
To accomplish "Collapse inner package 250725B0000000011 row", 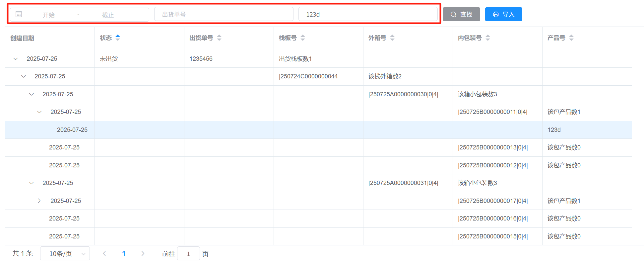I will [x=39, y=112].
